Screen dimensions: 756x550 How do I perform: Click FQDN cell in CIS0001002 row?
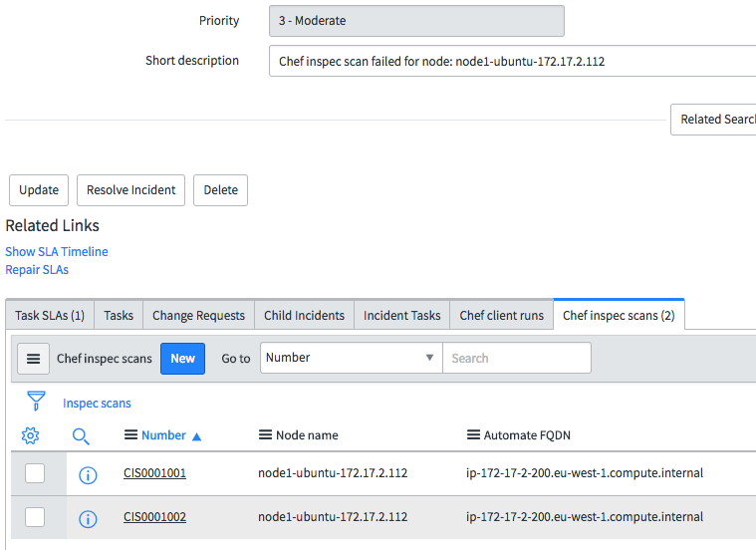point(585,517)
